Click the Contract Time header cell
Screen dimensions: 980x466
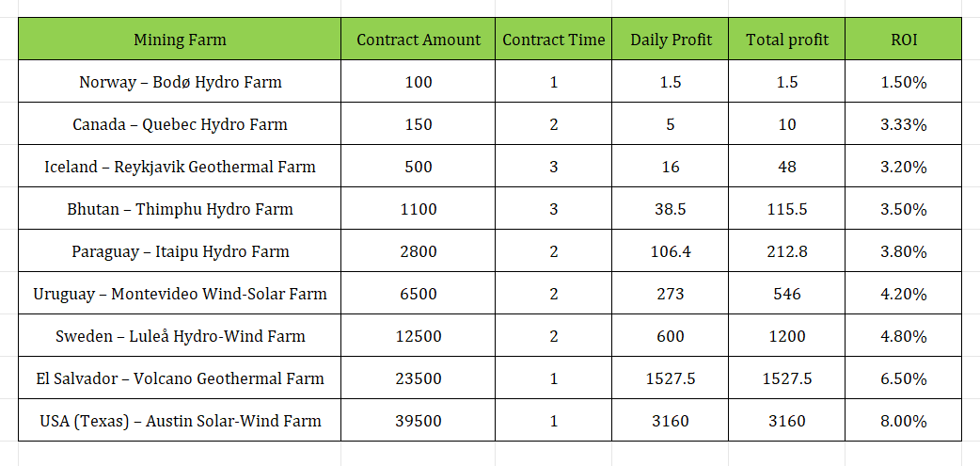tap(554, 40)
